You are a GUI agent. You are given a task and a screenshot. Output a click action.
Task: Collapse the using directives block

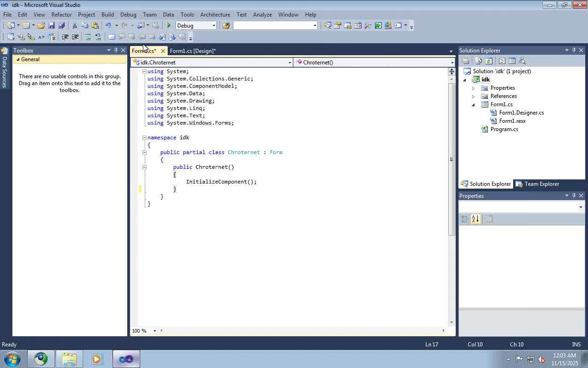[144, 71]
